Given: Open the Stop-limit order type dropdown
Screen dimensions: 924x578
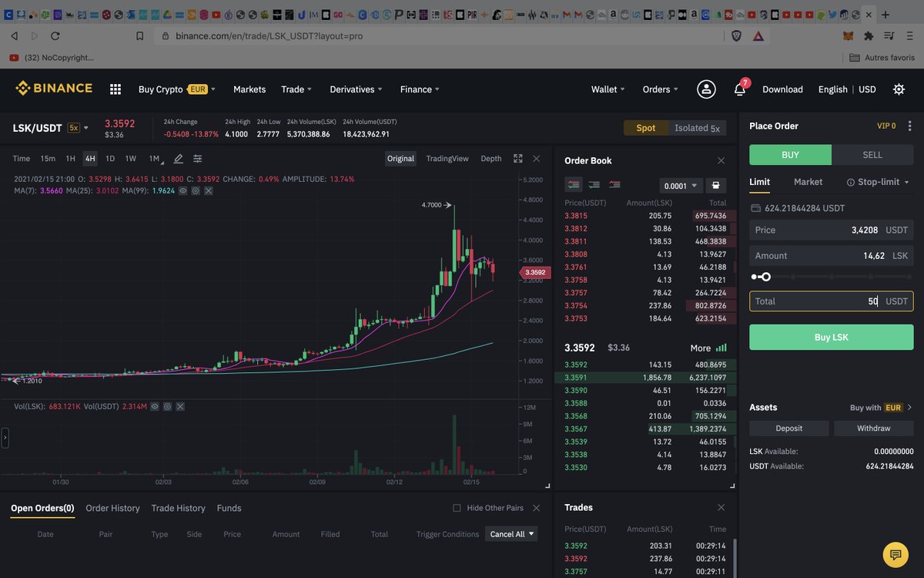Looking at the screenshot, I should (878, 182).
